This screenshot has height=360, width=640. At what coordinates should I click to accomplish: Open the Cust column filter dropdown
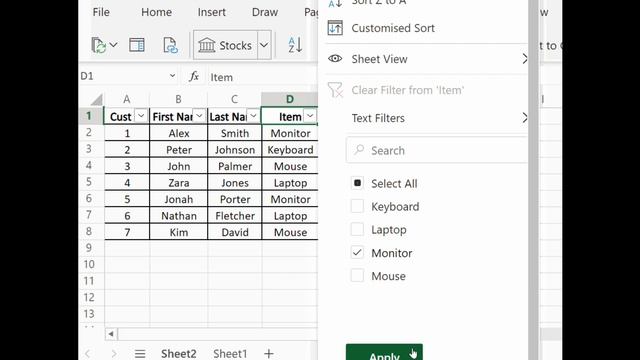(x=141, y=116)
